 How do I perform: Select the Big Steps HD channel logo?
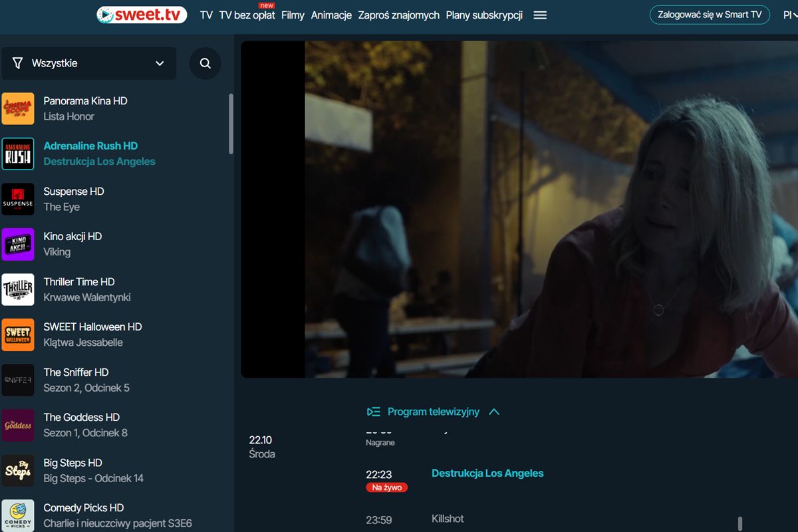18,470
